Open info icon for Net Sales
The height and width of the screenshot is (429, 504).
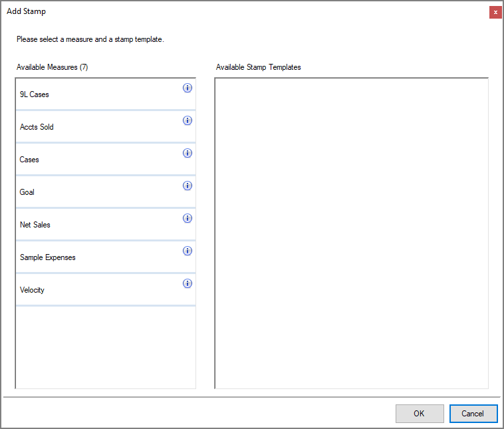coord(188,218)
